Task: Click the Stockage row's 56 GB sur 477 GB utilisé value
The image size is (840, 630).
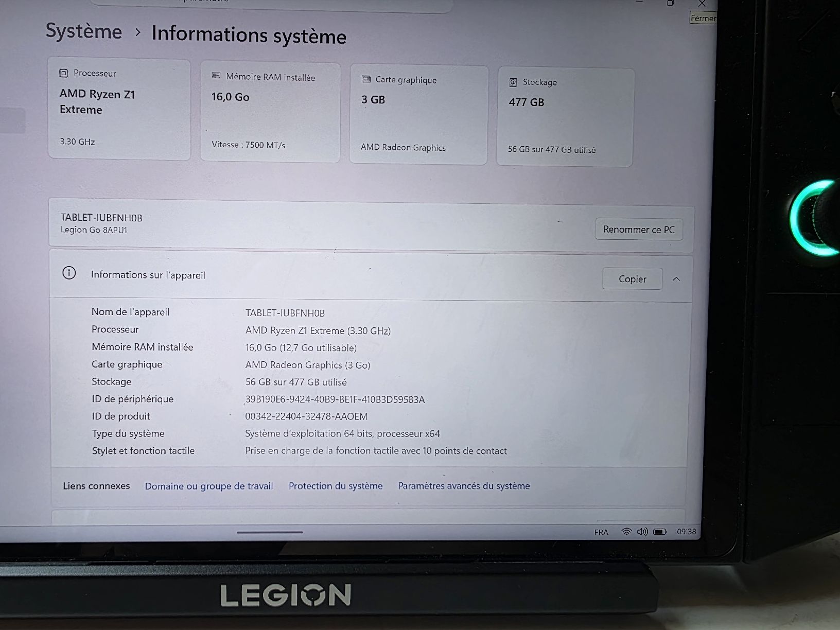Action: tap(296, 382)
